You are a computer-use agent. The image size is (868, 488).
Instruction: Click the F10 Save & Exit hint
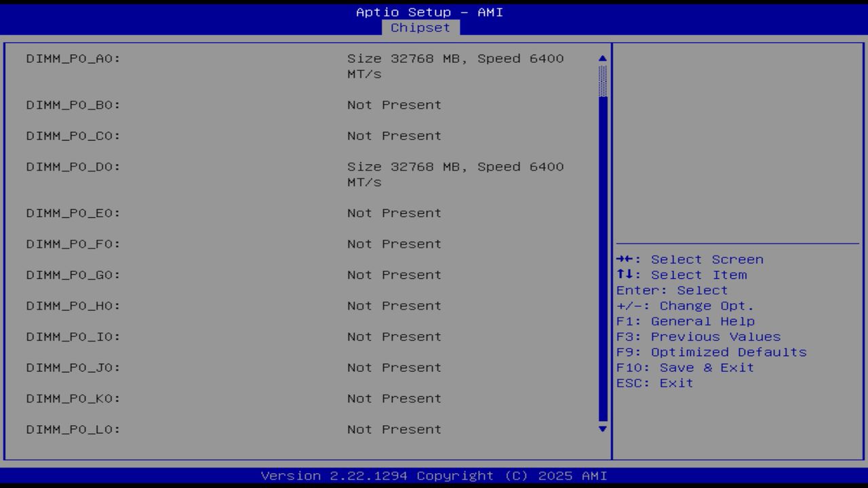(x=685, y=367)
